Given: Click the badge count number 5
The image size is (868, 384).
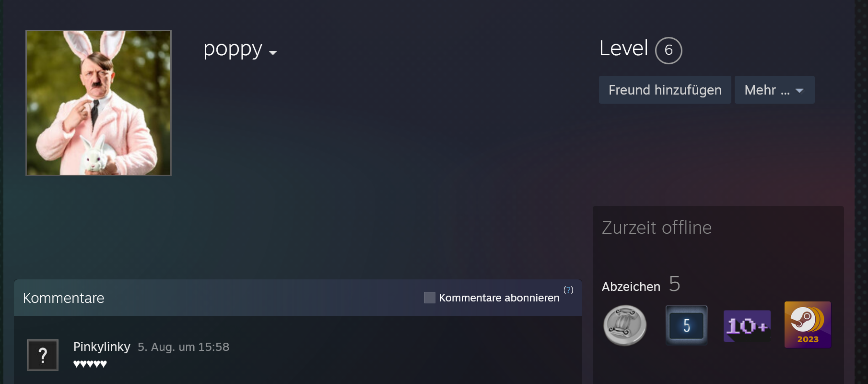Looking at the screenshot, I should coord(674,284).
